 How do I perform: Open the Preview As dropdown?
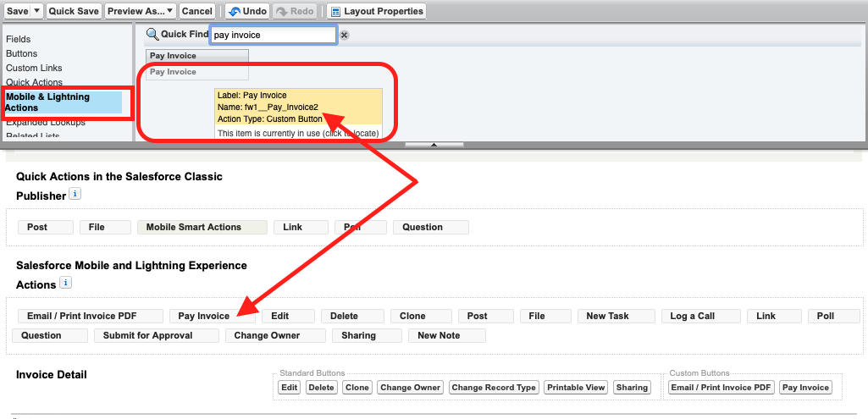141,11
